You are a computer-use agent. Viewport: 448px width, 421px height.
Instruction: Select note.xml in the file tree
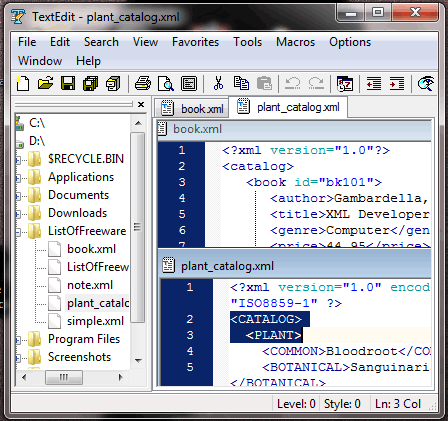click(x=90, y=285)
